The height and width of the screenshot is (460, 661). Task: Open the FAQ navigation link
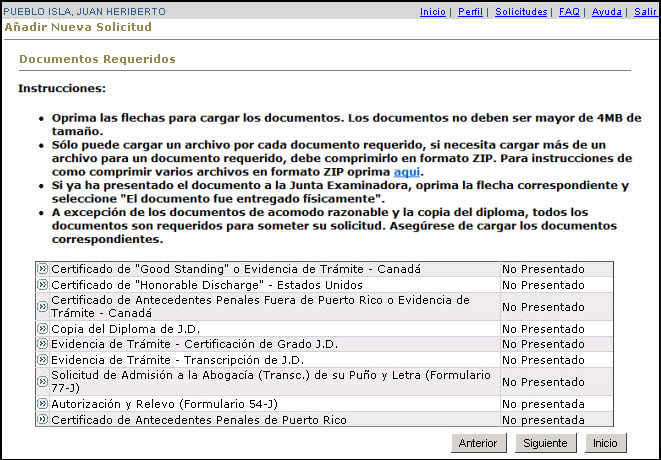pyautogui.click(x=569, y=12)
